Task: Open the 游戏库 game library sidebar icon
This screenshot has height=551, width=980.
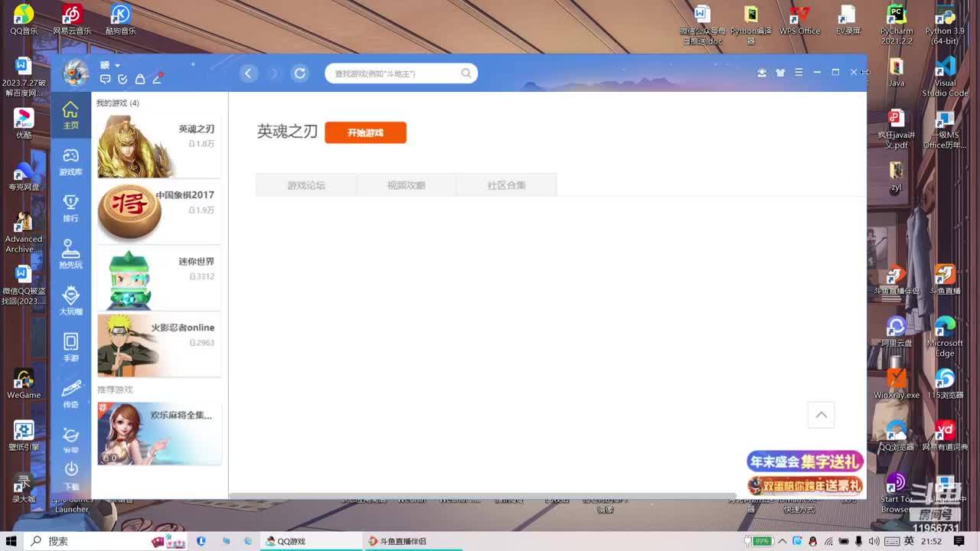Action: tap(70, 161)
